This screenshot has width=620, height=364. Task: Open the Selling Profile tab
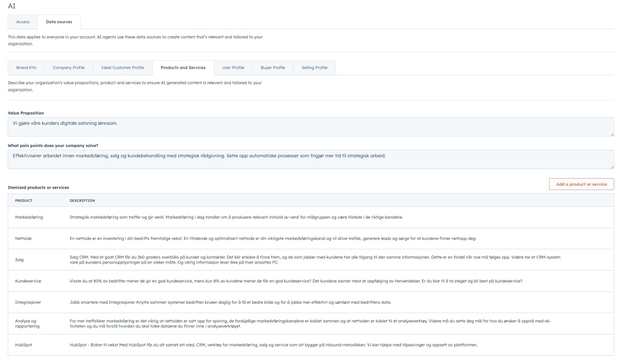pyautogui.click(x=314, y=68)
